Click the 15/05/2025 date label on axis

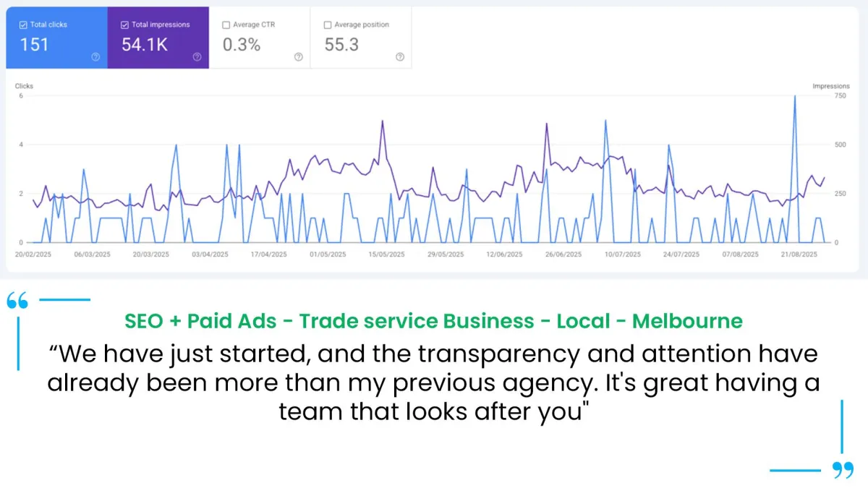[387, 254]
